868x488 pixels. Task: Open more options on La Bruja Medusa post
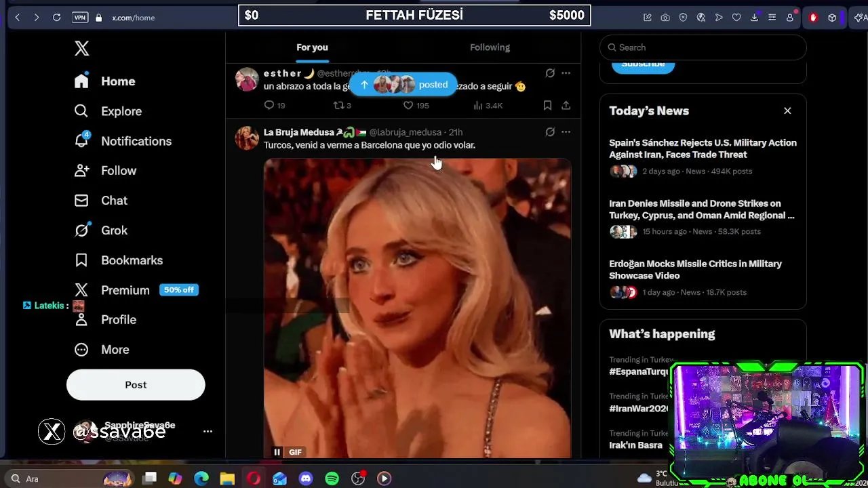[x=566, y=132]
